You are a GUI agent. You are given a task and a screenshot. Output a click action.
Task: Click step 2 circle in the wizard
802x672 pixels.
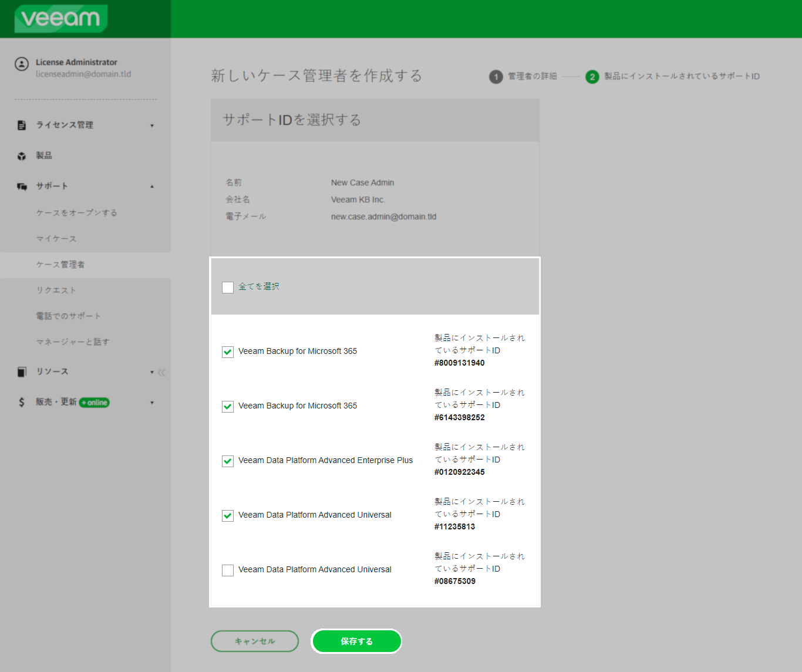[x=592, y=77]
